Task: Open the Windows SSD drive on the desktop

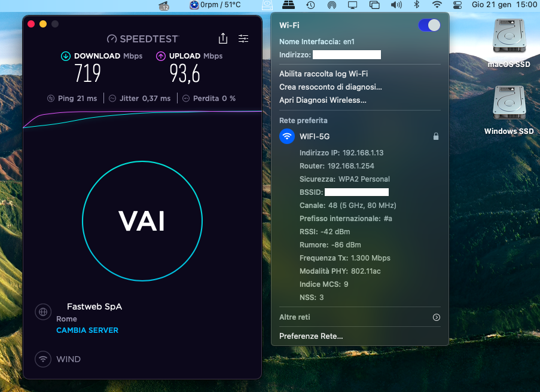Action: pyautogui.click(x=509, y=111)
